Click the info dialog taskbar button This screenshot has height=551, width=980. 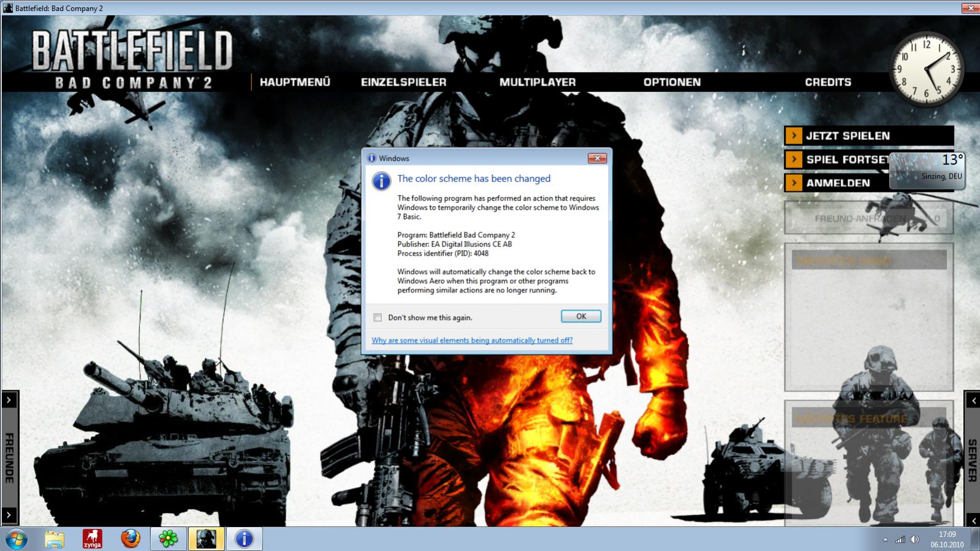pyautogui.click(x=244, y=539)
